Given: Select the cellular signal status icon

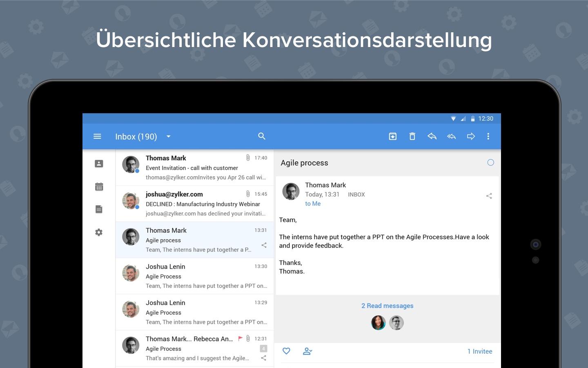Looking at the screenshot, I should (463, 119).
